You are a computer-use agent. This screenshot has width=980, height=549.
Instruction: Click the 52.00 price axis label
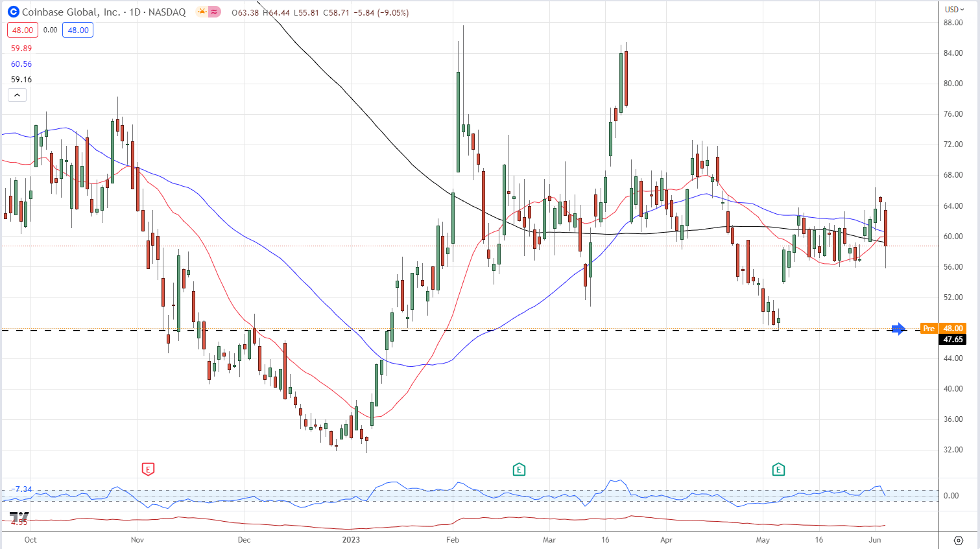(953, 298)
